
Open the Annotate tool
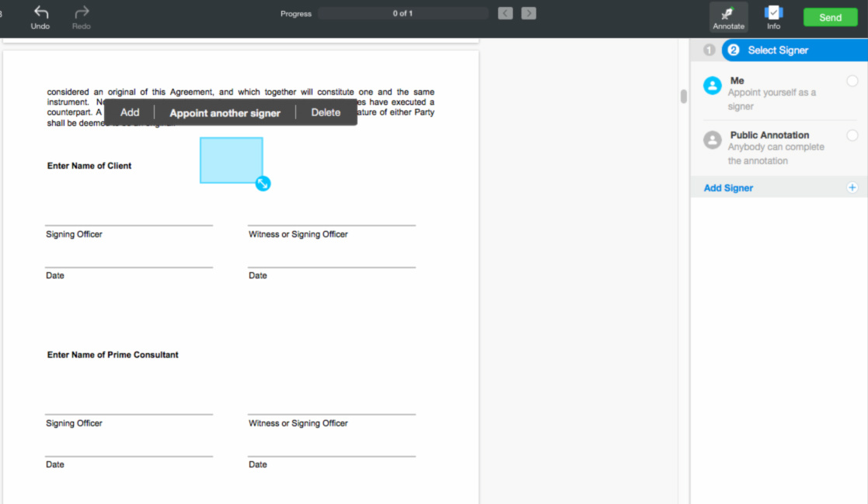tap(728, 17)
